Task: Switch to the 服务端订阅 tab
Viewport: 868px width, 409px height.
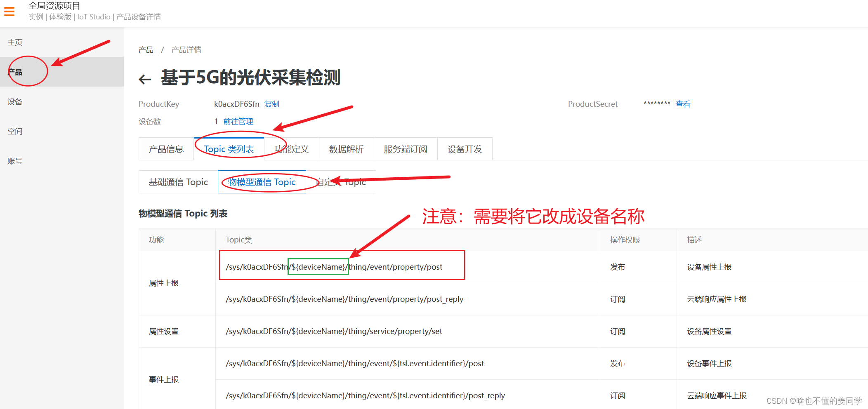Action: tap(405, 149)
